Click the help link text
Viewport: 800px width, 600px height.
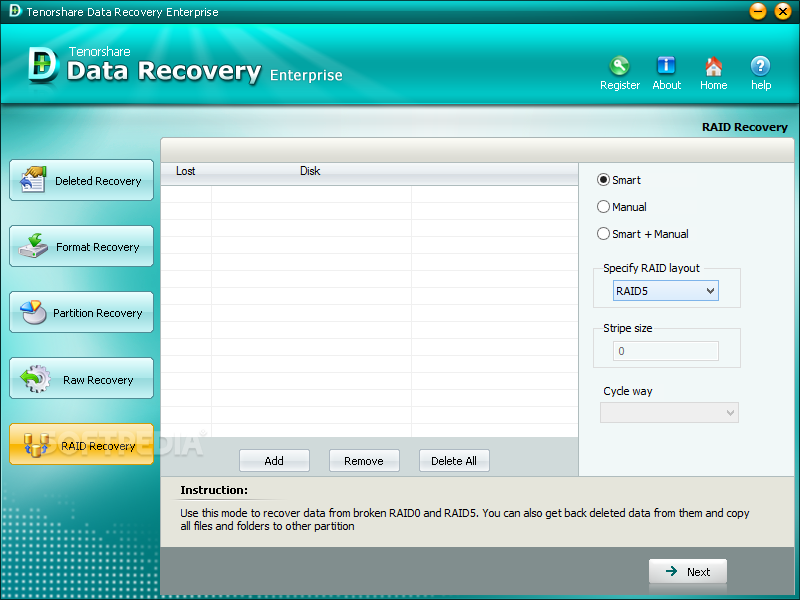761,85
